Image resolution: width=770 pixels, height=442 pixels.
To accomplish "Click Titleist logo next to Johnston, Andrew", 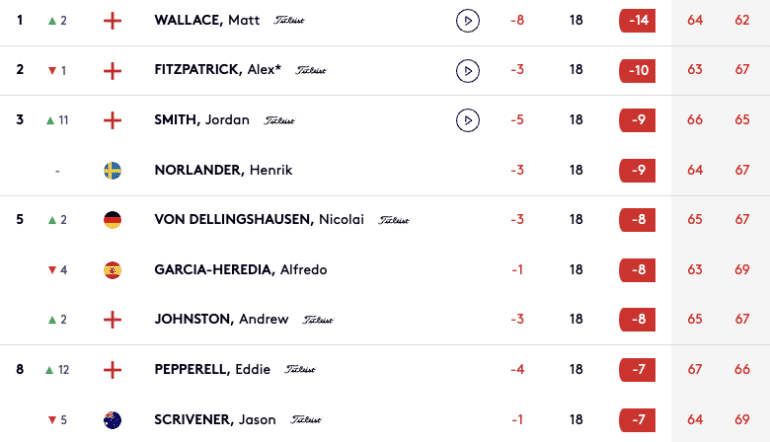I will pyautogui.click(x=318, y=320).
